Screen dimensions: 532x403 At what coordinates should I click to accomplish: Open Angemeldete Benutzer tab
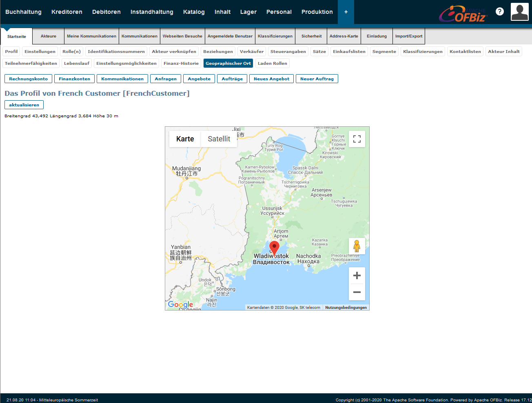point(230,36)
